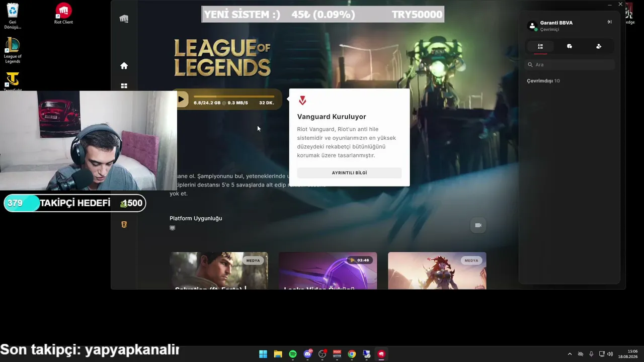Click the '6.8/24.2 GB' download size text
The height and width of the screenshot is (362, 644).
pos(207,103)
